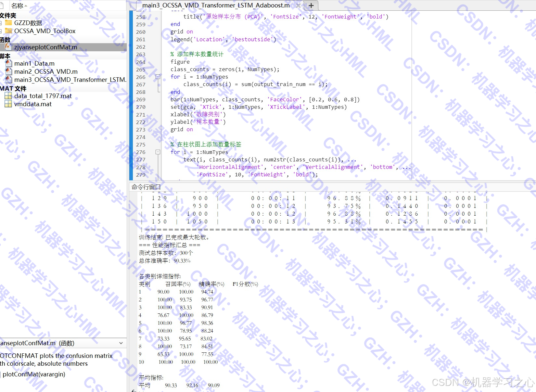Click line number 269 in editor gutter
Screen dimensions: 536x392
141,99
